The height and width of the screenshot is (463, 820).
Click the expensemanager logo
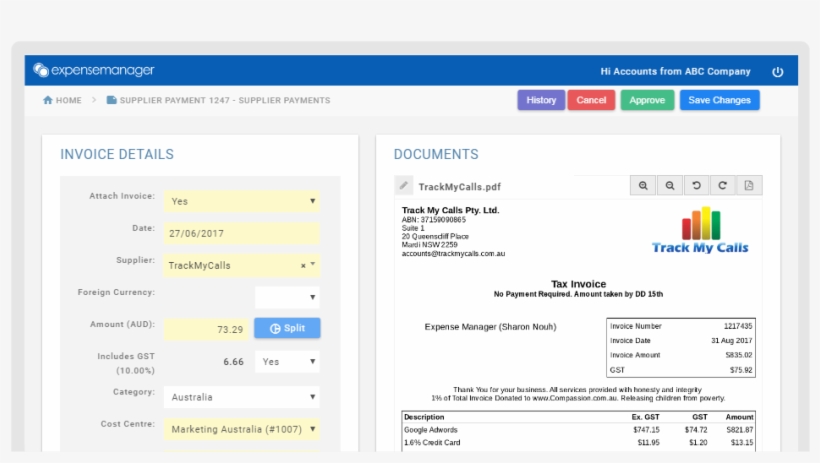click(94, 70)
